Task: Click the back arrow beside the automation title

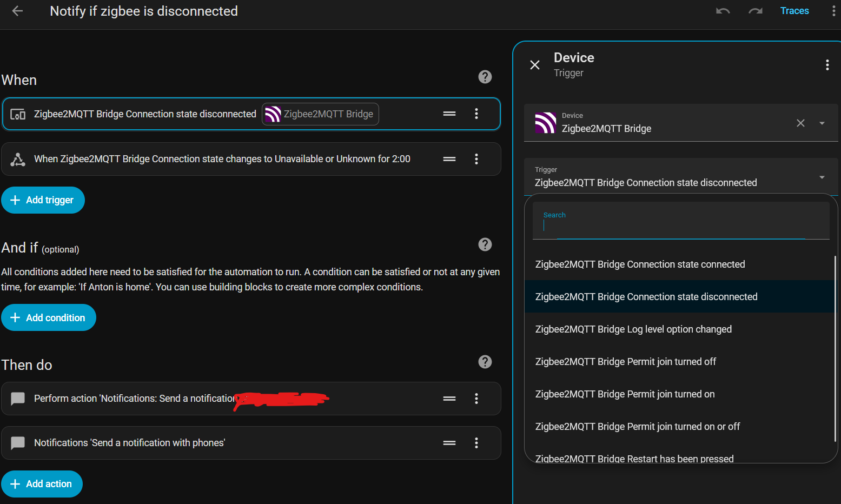Action: click(x=17, y=11)
